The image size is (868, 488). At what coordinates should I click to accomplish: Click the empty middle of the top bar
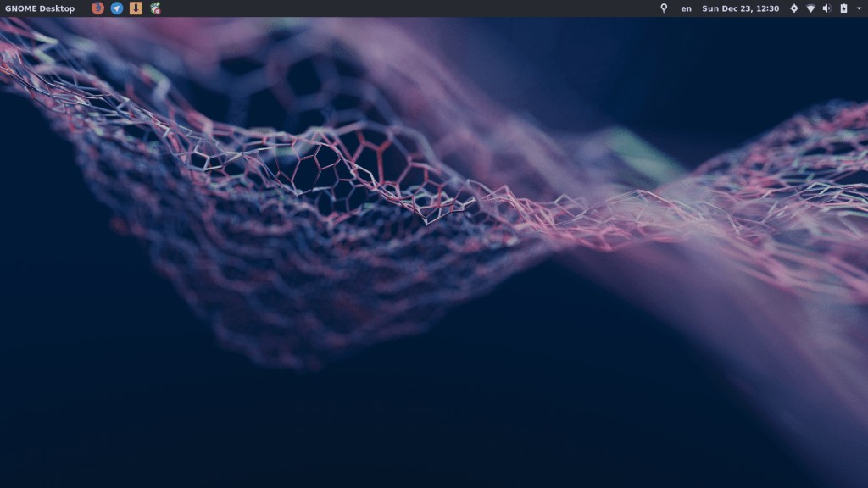coord(407,8)
